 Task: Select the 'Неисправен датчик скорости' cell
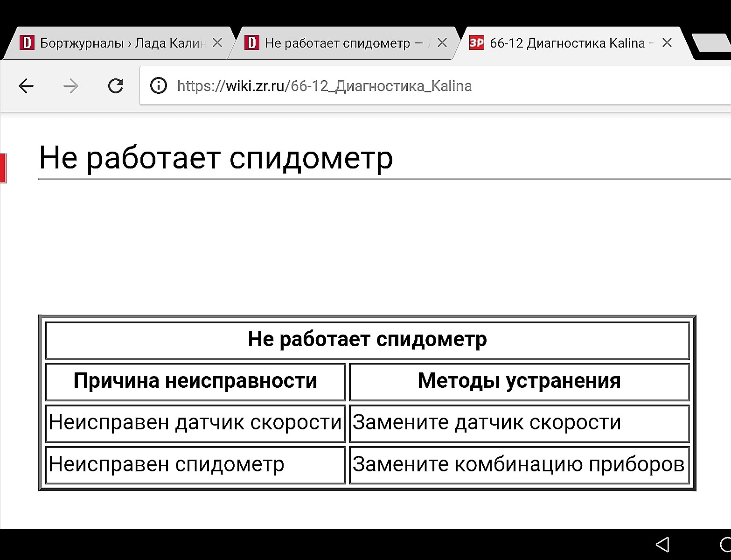coord(195,423)
